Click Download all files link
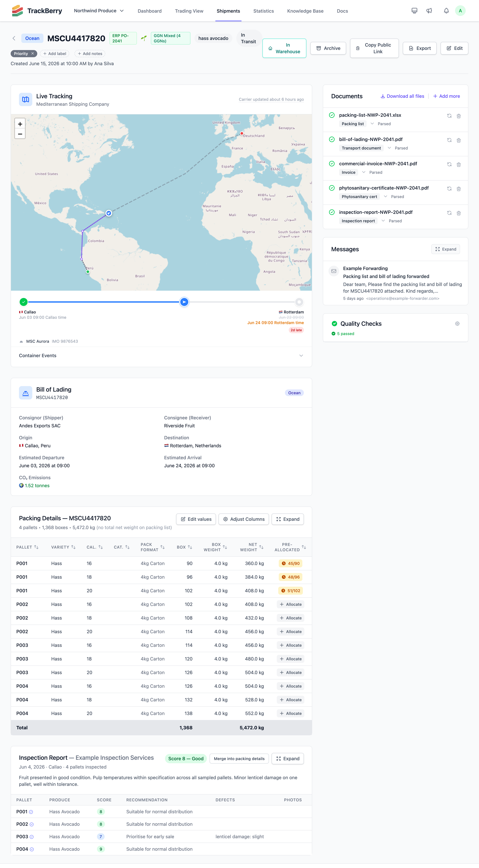 (x=402, y=96)
